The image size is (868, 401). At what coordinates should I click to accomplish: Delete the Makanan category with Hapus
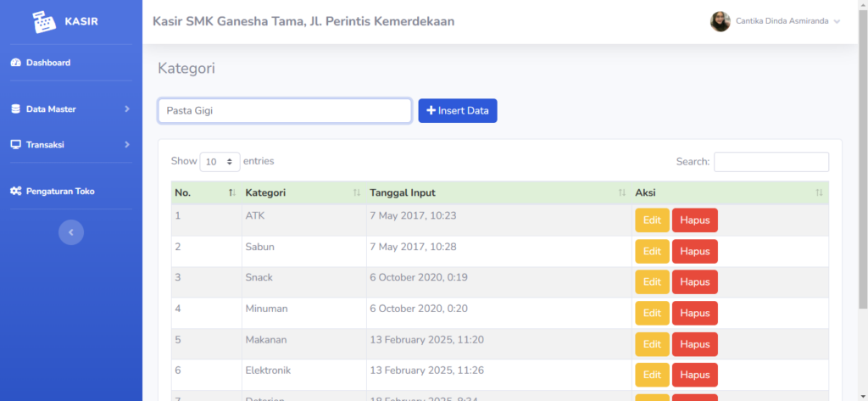point(695,344)
